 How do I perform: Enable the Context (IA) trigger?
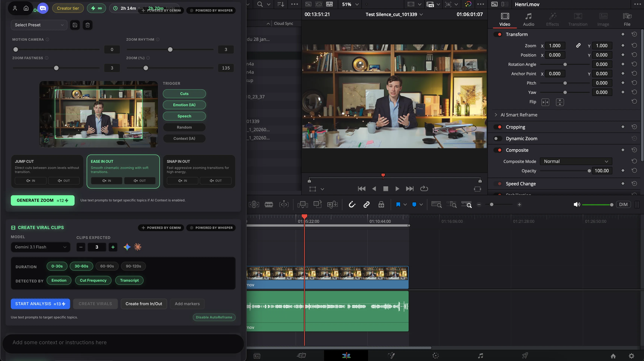click(184, 139)
